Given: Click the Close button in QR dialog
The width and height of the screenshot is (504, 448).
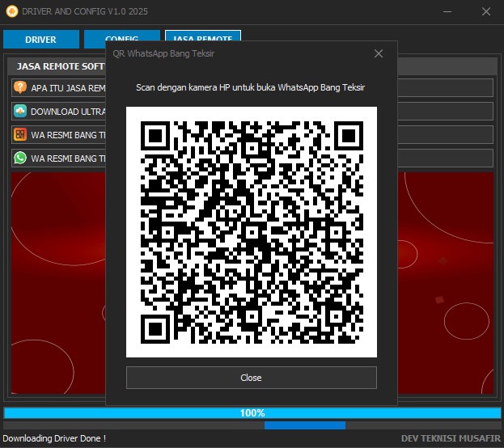Looking at the screenshot, I should coord(252,378).
